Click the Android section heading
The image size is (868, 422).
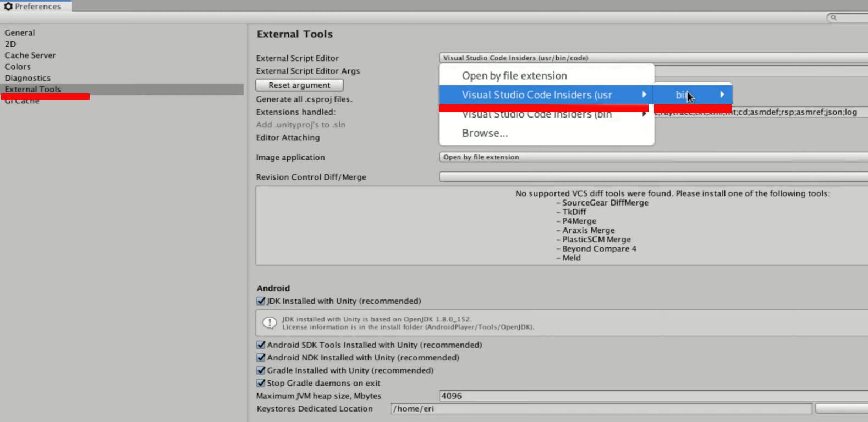[273, 288]
